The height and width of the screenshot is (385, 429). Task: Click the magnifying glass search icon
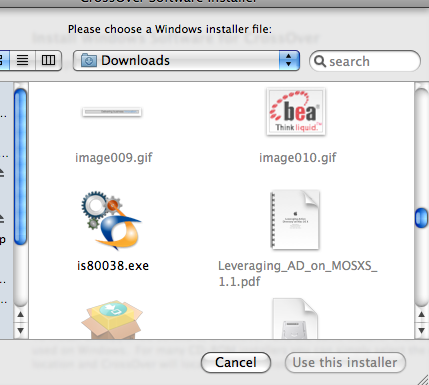click(320, 61)
